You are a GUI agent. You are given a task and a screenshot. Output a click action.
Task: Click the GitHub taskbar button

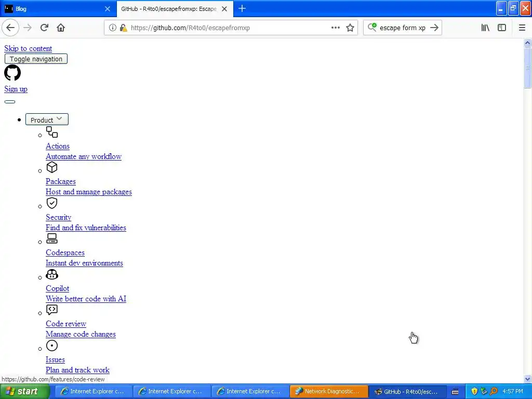coord(406,391)
